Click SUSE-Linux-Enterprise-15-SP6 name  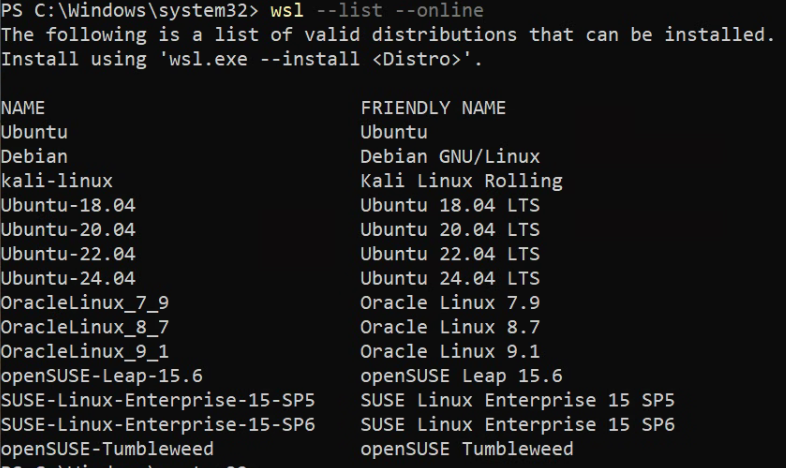pos(158,425)
